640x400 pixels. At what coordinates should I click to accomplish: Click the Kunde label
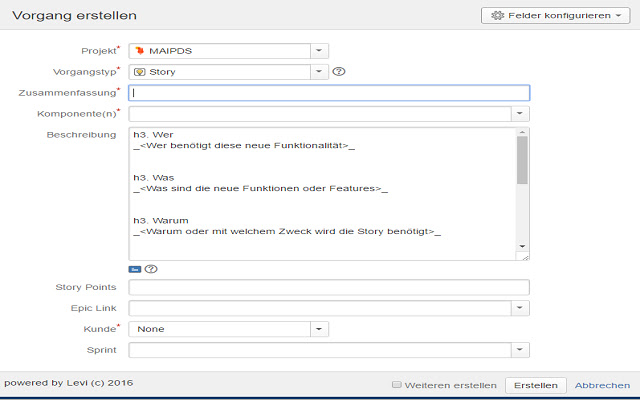coord(100,329)
